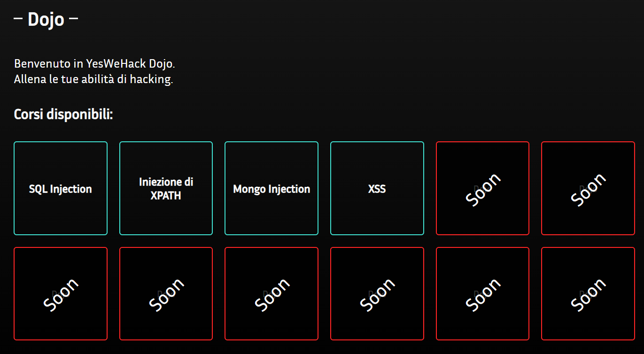This screenshot has height=354, width=644.
Task: Select first Soon tile in bottom row
Action: [61, 293]
